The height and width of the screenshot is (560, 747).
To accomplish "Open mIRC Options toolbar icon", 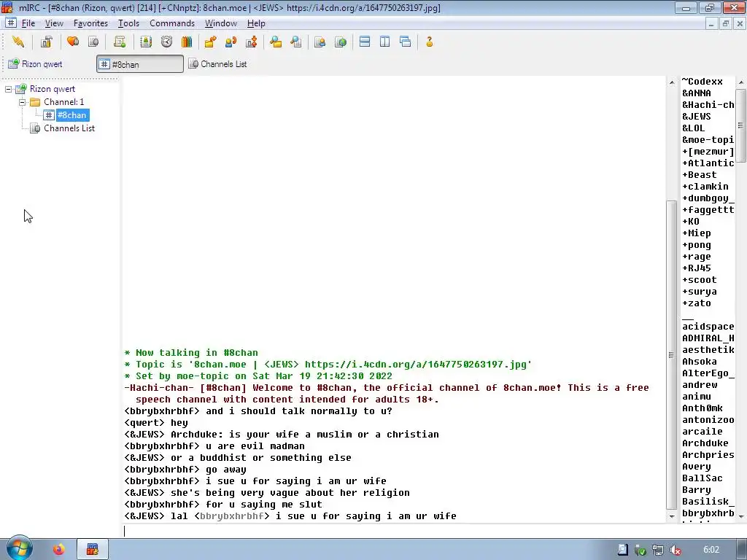I will (46, 42).
